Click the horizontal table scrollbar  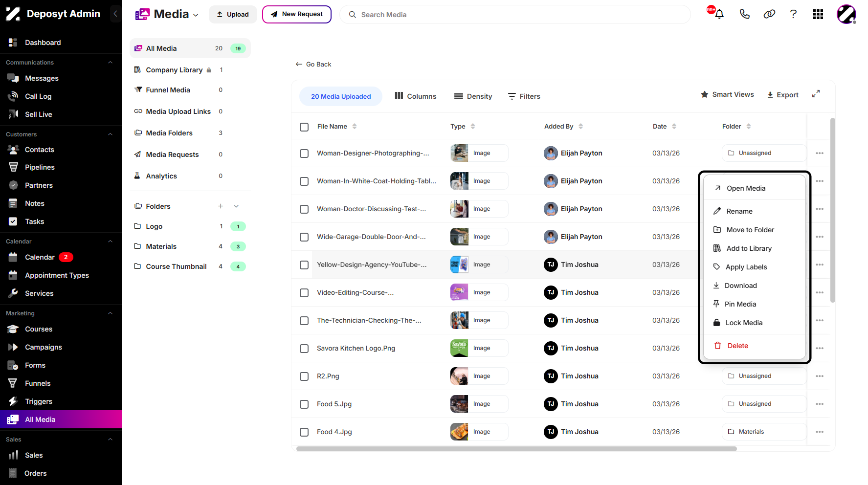click(x=516, y=449)
